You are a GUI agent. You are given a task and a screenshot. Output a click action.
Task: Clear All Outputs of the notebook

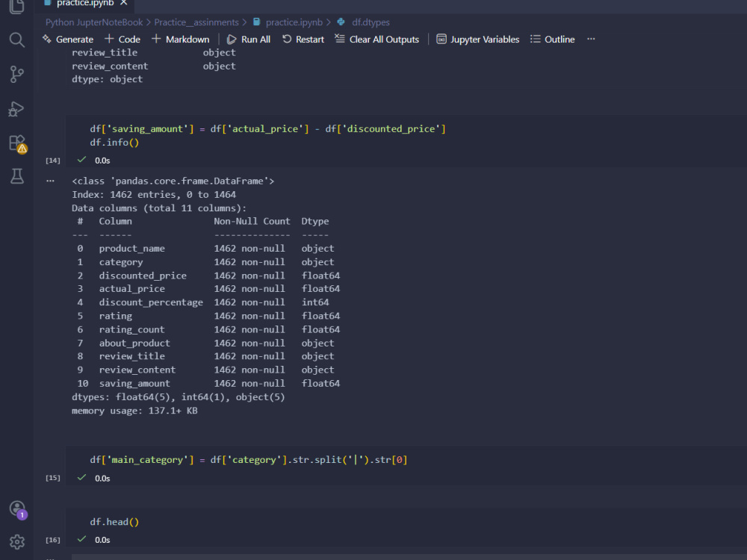[x=376, y=39]
